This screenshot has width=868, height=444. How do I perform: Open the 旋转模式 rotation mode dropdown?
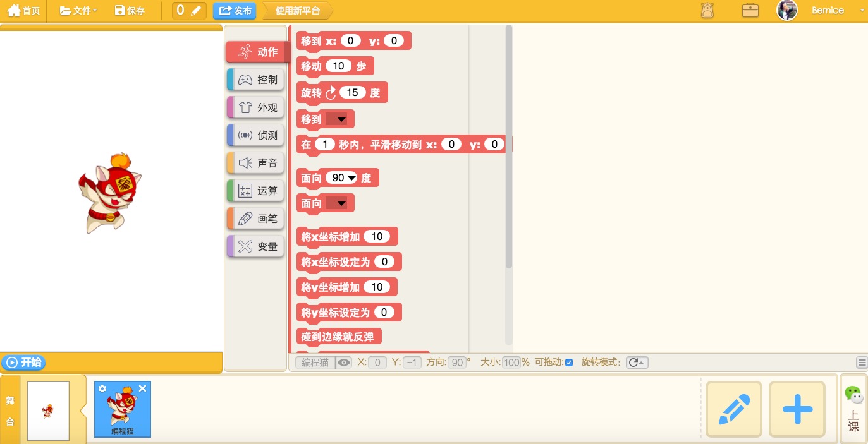point(637,363)
